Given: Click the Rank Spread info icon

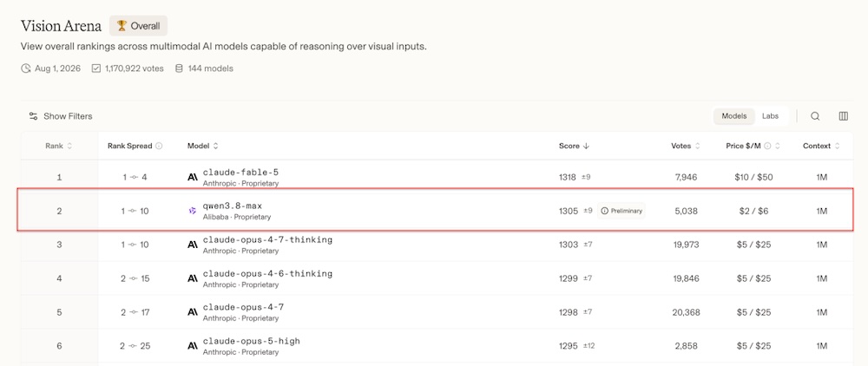Looking at the screenshot, I should [159, 147].
